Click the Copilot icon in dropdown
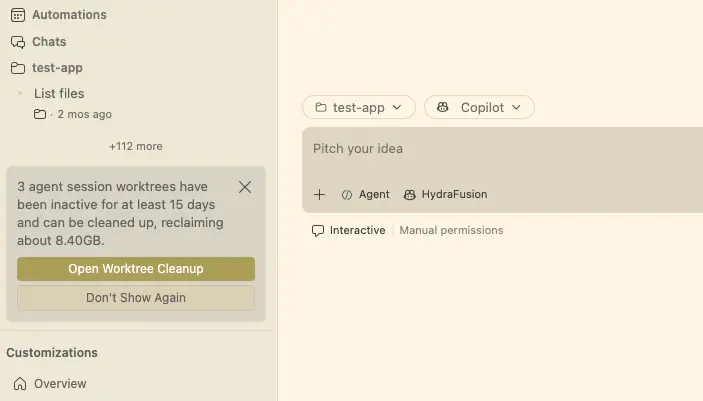The width and height of the screenshot is (703, 401). (443, 107)
